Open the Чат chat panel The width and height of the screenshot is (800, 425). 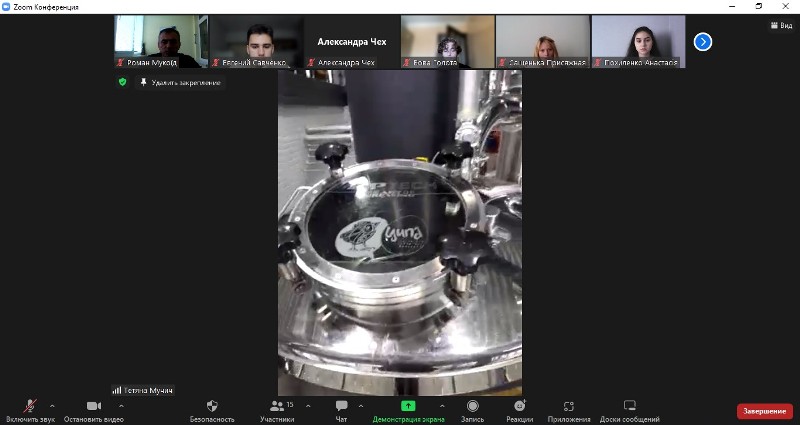(341, 411)
